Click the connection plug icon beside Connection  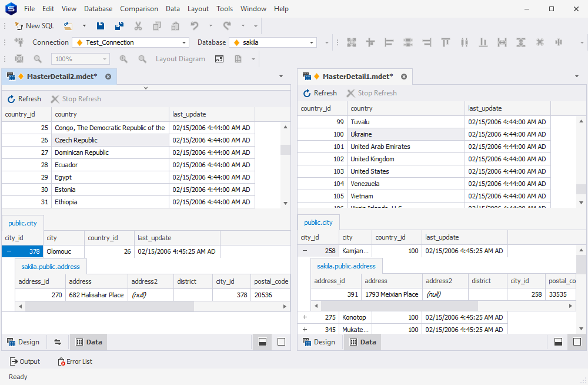point(19,42)
